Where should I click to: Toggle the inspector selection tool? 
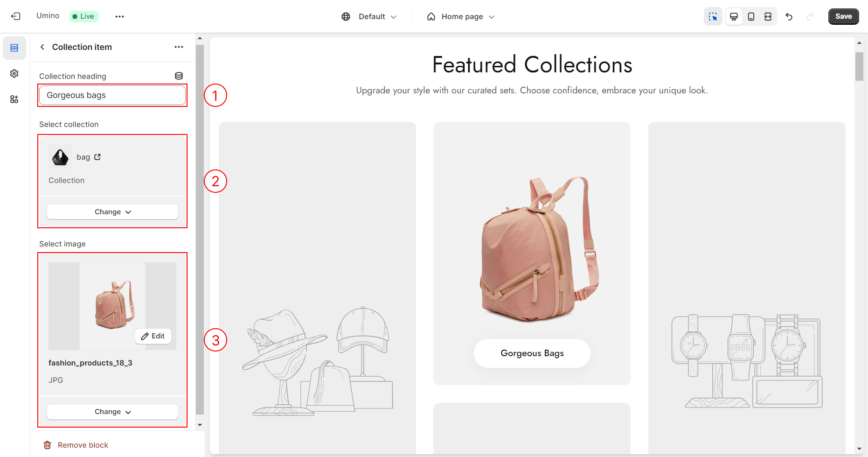[713, 17]
